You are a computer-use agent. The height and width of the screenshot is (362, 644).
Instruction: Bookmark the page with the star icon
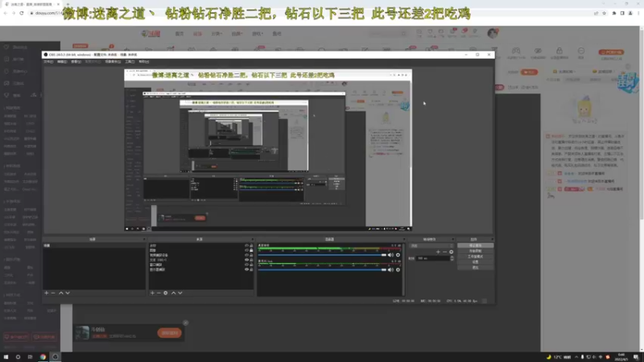(605, 13)
